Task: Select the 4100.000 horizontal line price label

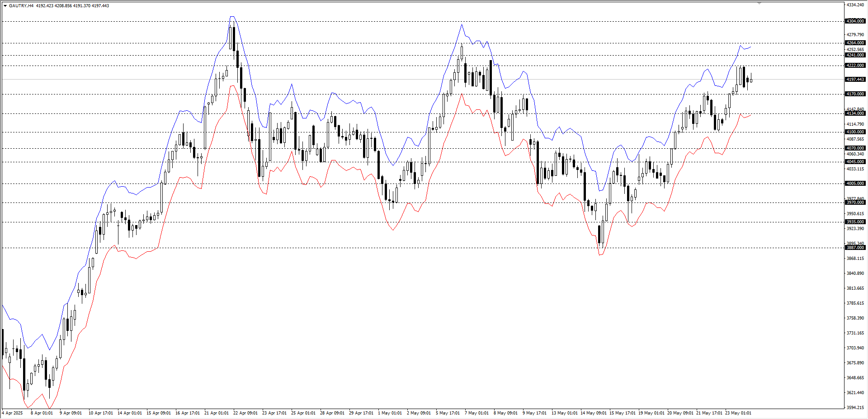Action: (855, 132)
